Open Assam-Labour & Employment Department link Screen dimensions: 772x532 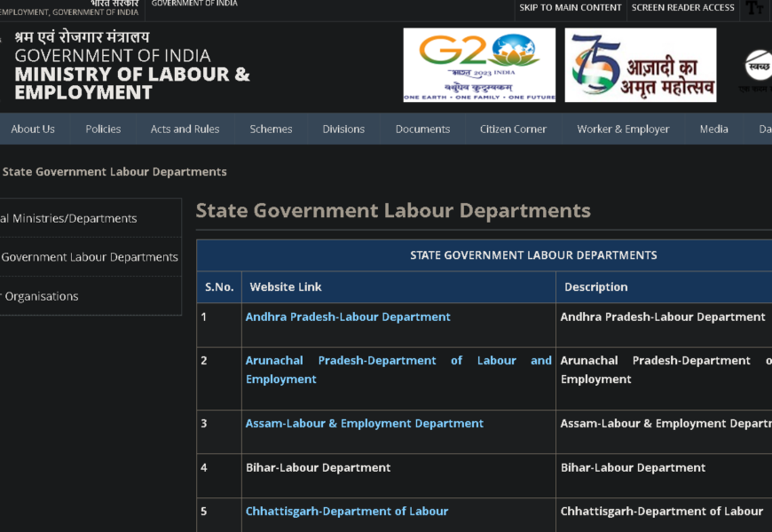pyautogui.click(x=365, y=424)
